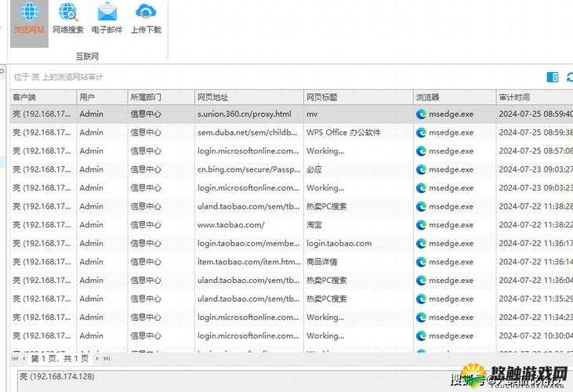Screen dimensions: 573x392
Task: Click 位于 亮 上的浏览网站审计 heading
Action: pyautogui.click(x=59, y=77)
